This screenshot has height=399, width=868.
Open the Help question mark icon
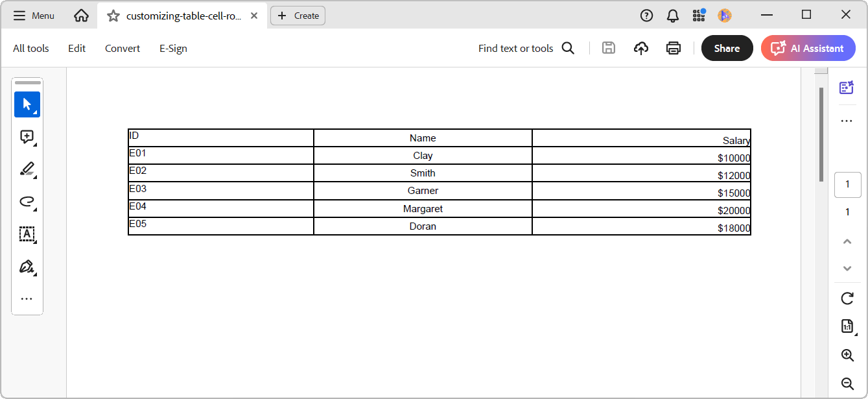click(x=646, y=16)
